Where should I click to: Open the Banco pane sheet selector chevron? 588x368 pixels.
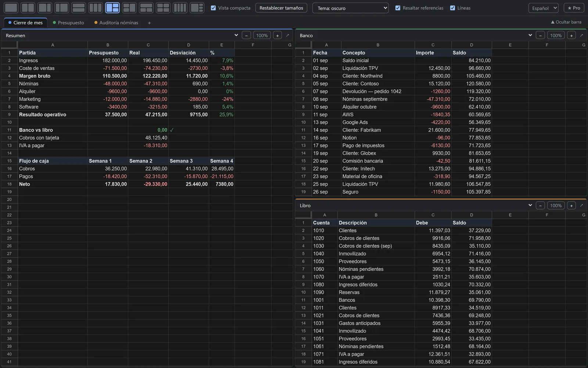(x=530, y=35)
